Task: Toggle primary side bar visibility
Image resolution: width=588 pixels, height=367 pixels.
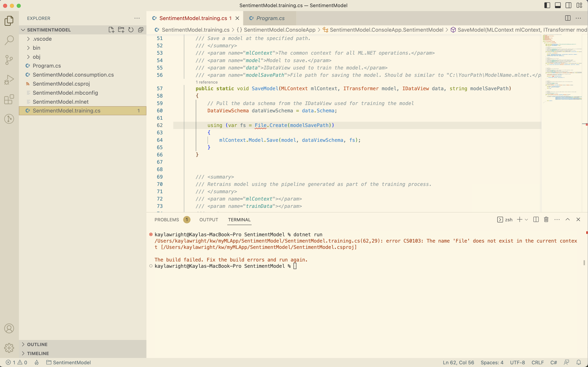Action: coord(547,5)
